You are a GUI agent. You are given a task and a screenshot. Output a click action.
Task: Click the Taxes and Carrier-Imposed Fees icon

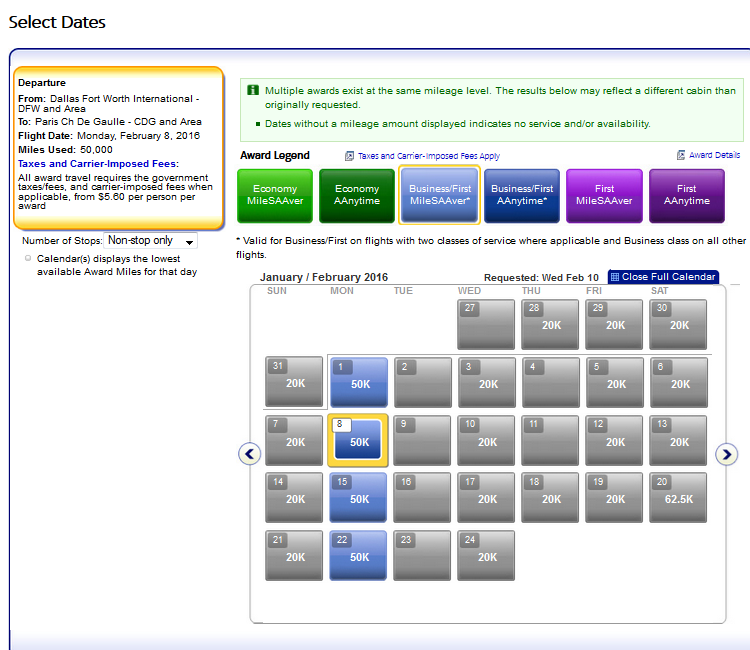[x=349, y=157]
